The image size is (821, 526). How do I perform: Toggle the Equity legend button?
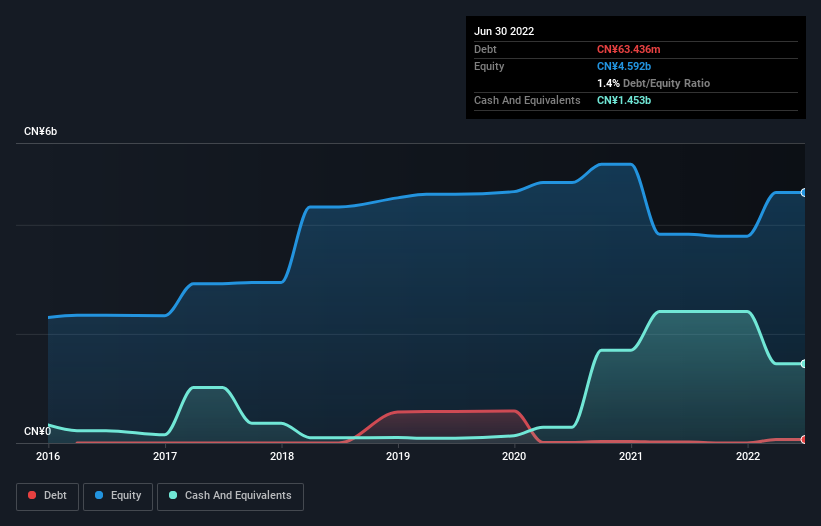tap(118, 496)
